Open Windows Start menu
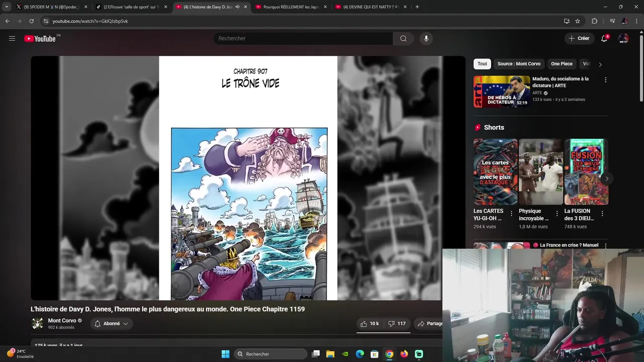Screen dimensions: 644x362 (x=225, y=354)
